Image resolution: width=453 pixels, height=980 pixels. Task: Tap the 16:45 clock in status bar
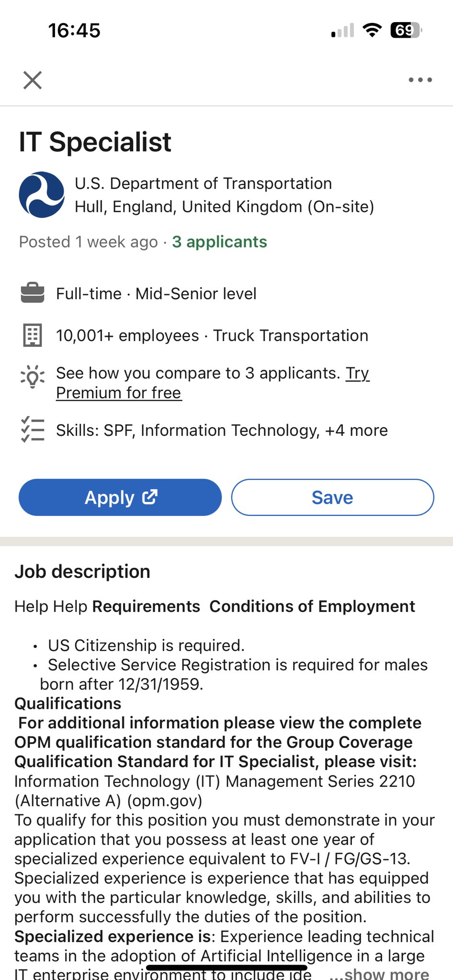point(74,31)
